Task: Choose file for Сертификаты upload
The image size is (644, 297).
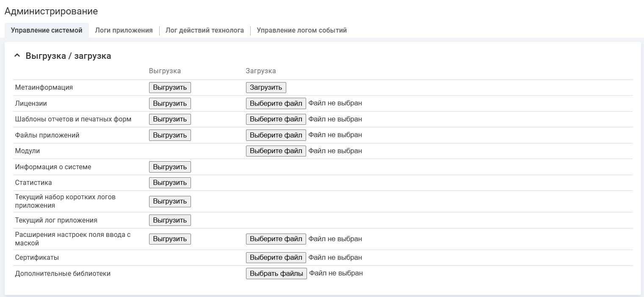Action: (276, 257)
